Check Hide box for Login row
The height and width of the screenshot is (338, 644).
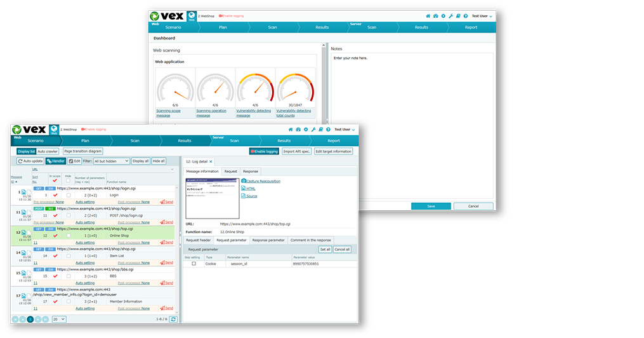tap(69, 195)
